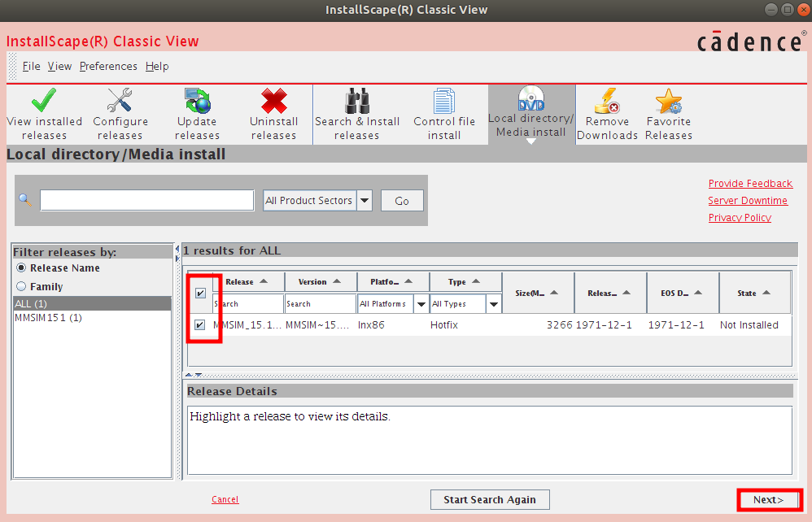The width and height of the screenshot is (812, 522).
Task: Click Update releases globe icon
Action: pos(197,100)
